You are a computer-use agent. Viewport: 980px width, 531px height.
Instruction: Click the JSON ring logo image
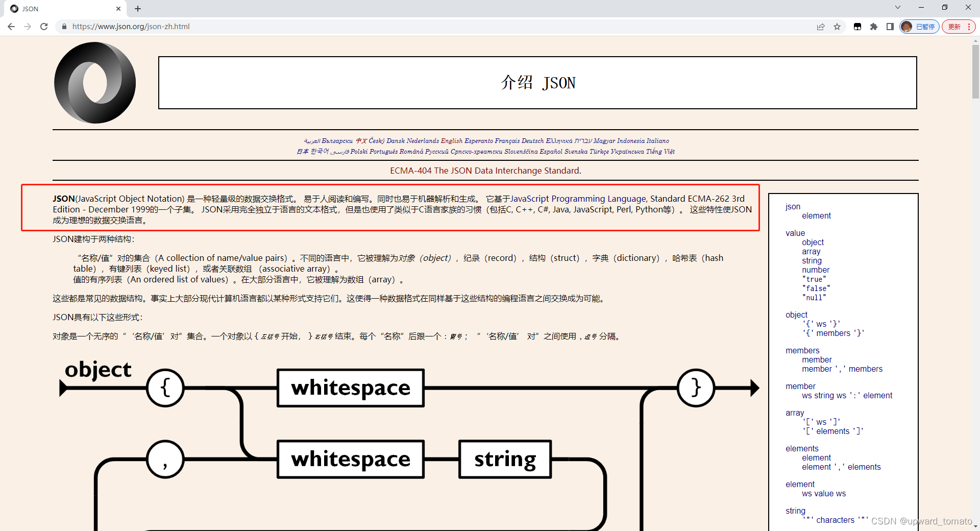point(95,83)
